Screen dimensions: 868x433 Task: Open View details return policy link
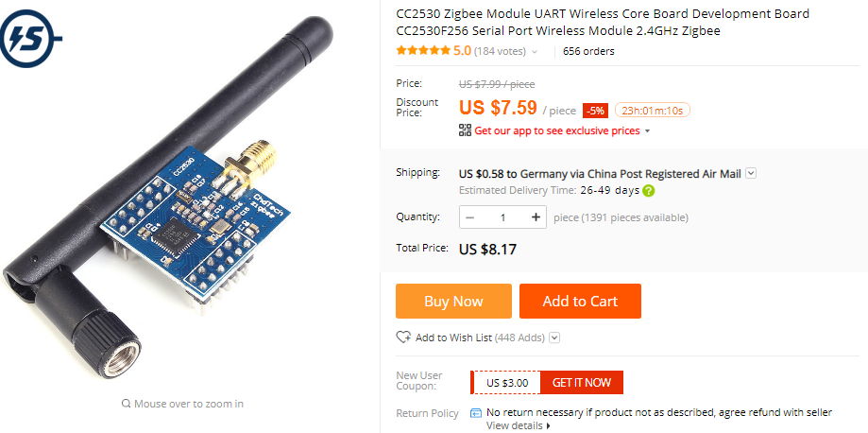[519, 425]
